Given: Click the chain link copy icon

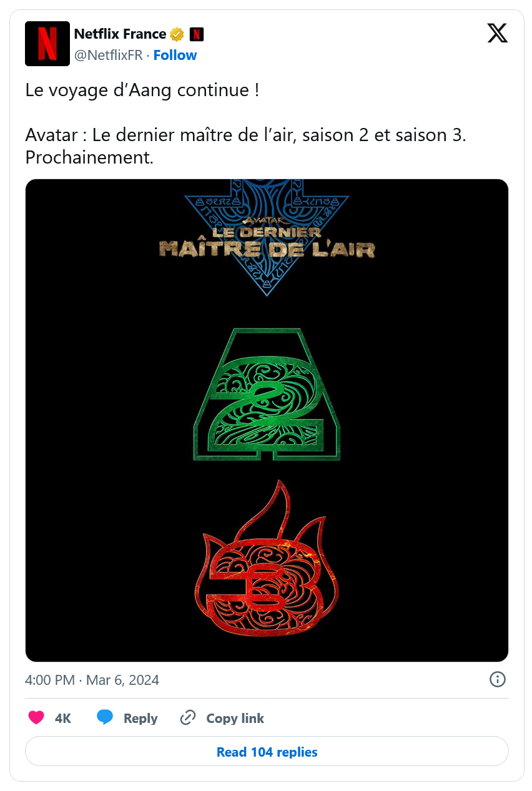Looking at the screenshot, I should (188, 718).
